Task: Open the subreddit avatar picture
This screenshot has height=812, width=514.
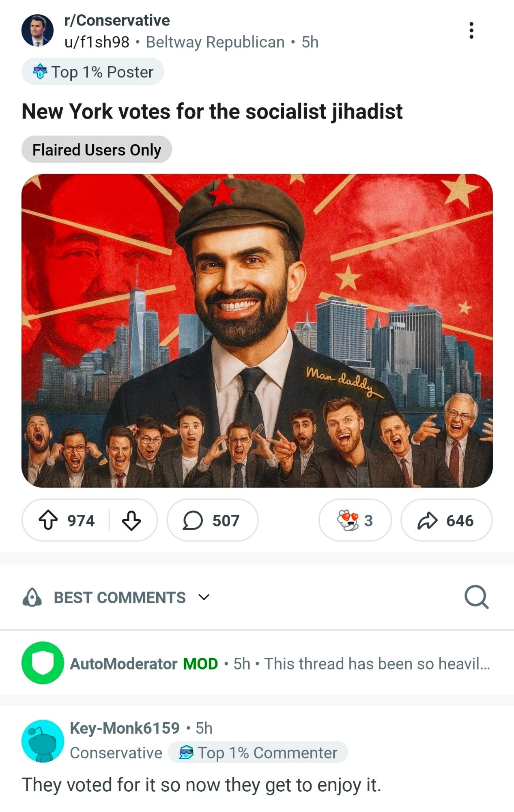Action: [x=37, y=30]
